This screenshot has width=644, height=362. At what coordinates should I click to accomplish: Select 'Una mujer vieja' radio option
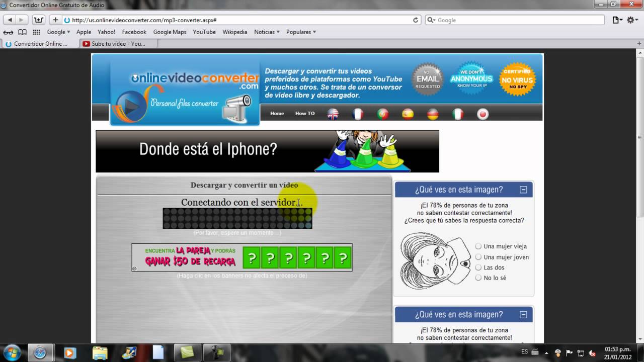click(478, 246)
